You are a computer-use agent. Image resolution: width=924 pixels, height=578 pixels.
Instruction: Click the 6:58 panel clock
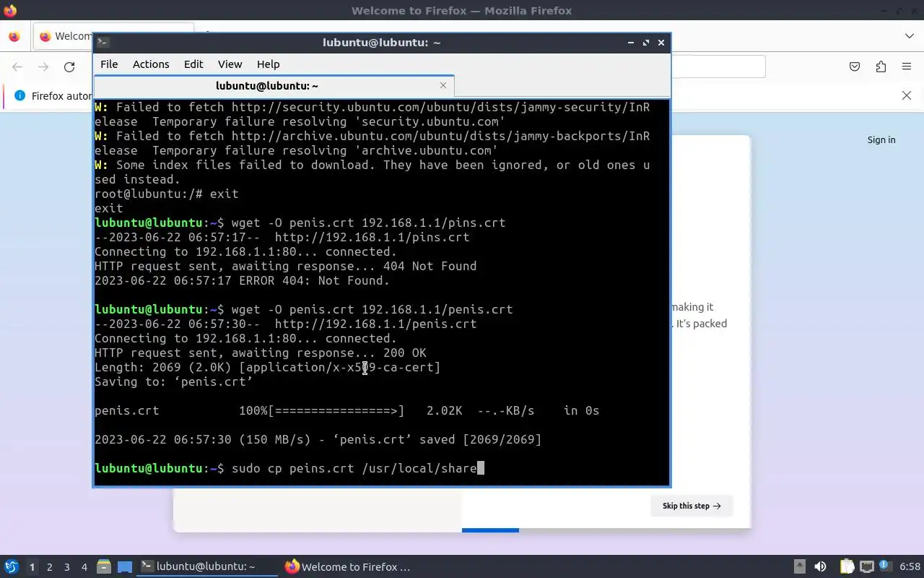(910, 567)
